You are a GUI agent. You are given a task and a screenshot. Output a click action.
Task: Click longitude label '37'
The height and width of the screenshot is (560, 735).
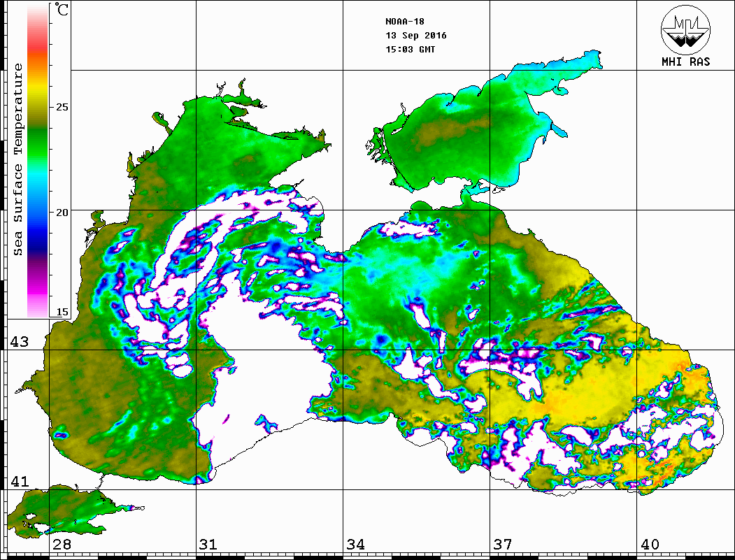click(x=503, y=545)
